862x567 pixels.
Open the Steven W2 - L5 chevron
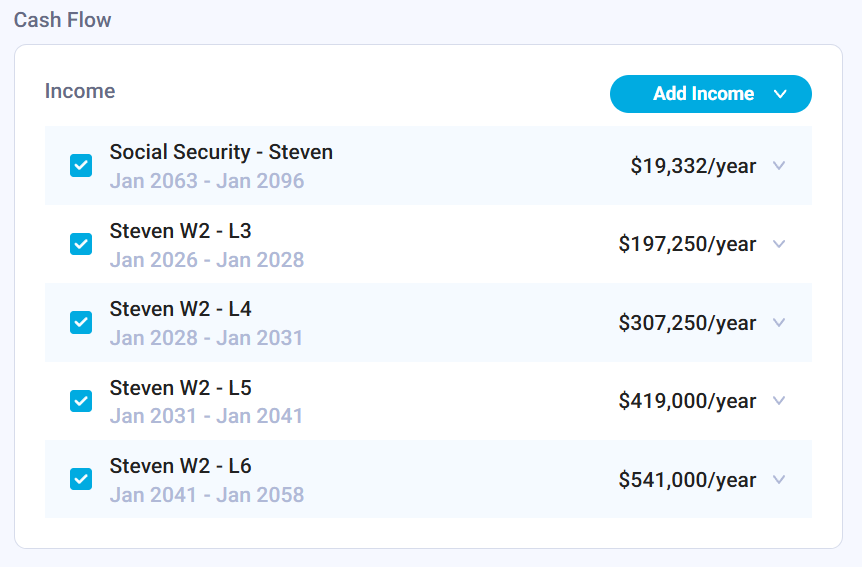779,401
